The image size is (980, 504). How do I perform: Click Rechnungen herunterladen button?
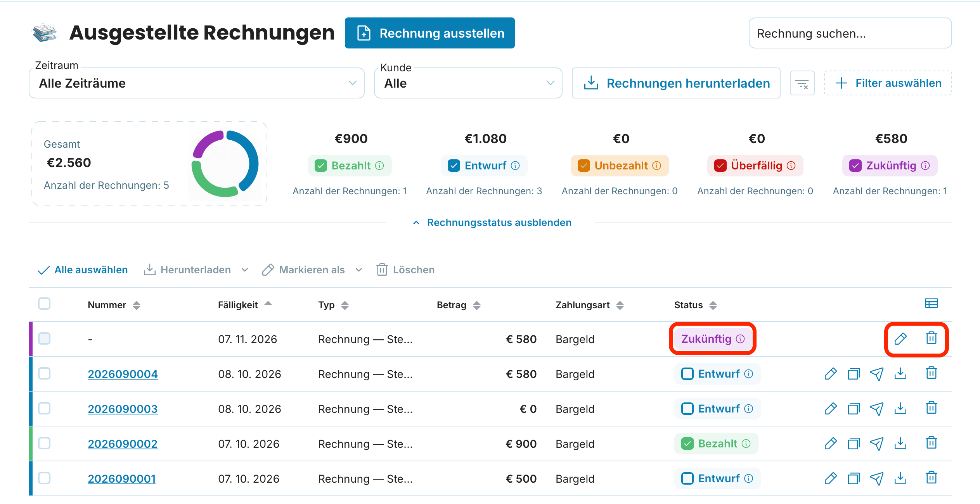(676, 83)
